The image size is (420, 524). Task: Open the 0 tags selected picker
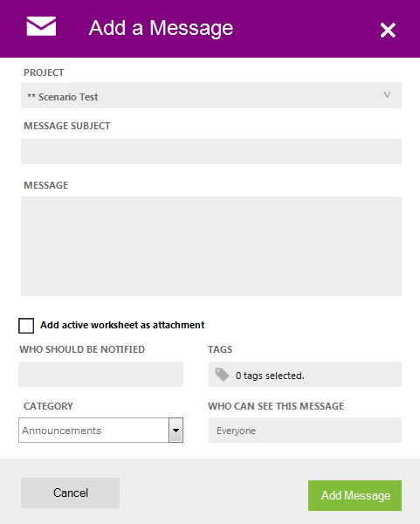(x=305, y=374)
